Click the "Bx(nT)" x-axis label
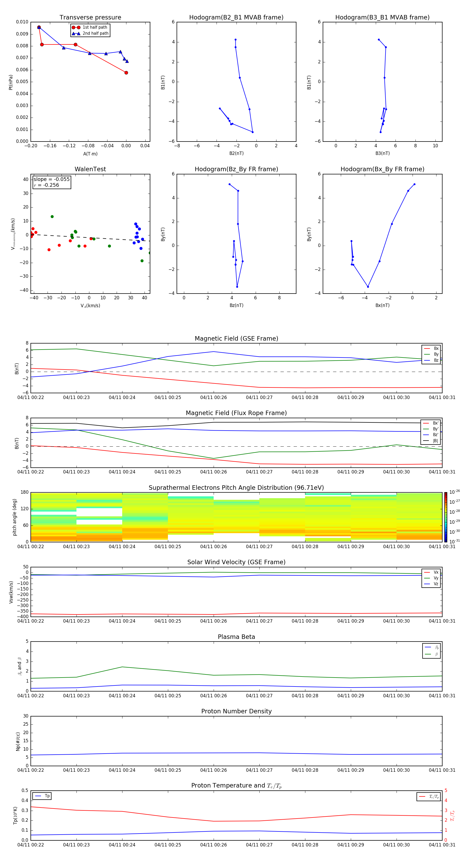 click(x=382, y=305)
